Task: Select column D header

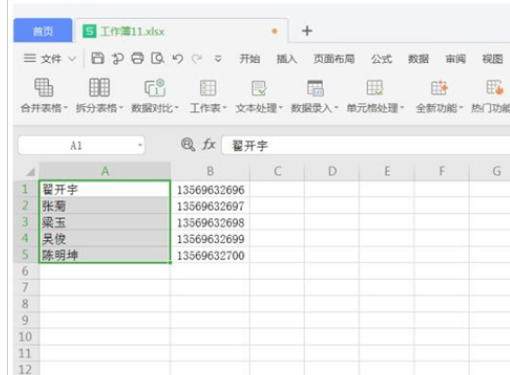Action: pos(332,171)
